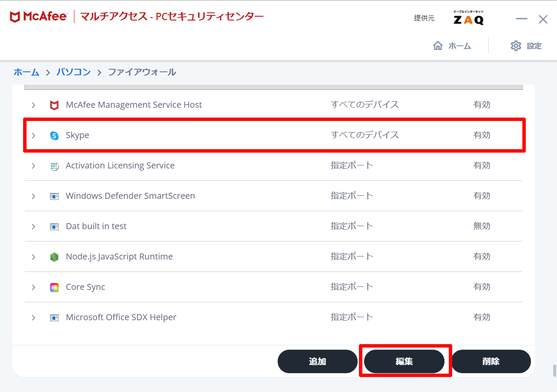Click the window vertical scrollbar thumb
The height and width of the screenshot is (392, 557).
point(555,370)
